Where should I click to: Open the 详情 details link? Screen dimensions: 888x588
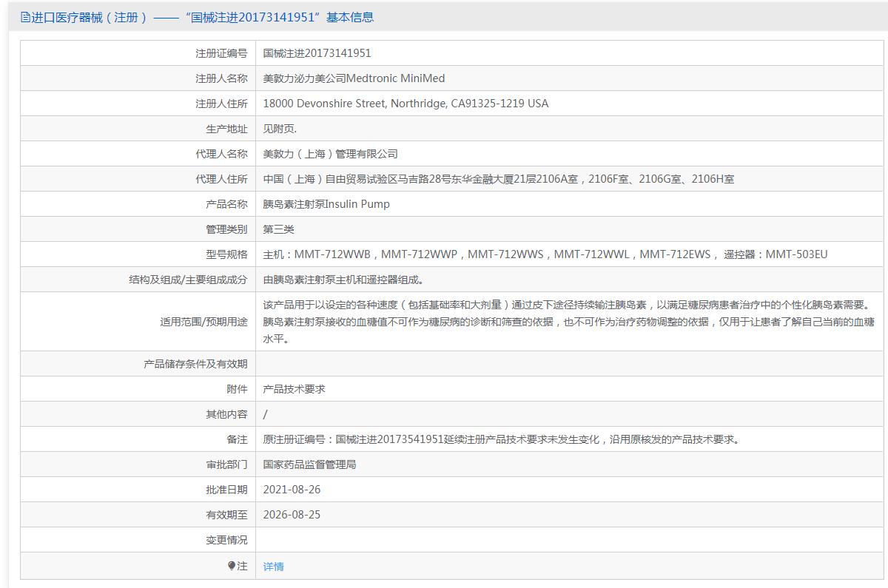pos(273,567)
